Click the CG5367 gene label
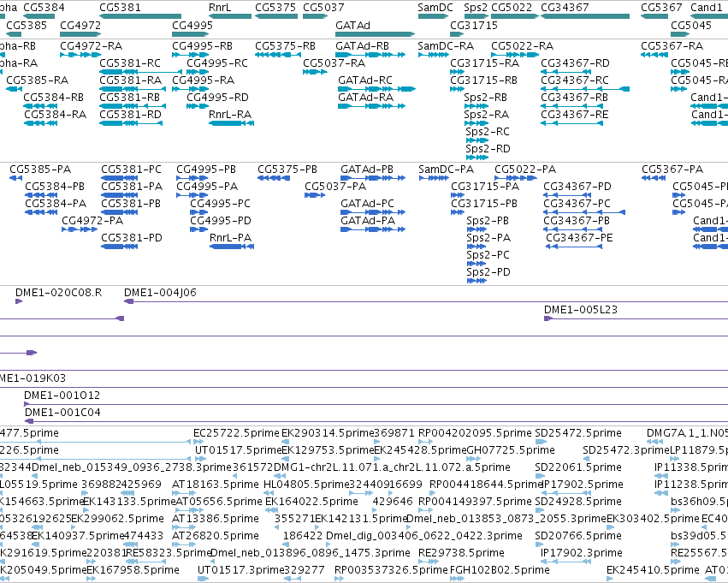728x583 pixels. (x=661, y=8)
